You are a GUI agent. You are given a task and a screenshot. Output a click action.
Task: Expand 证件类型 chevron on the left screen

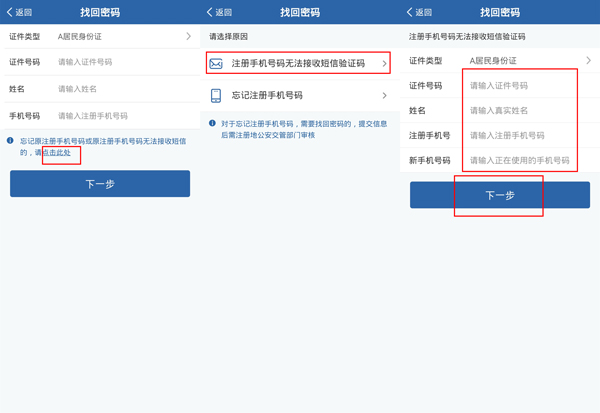[188, 36]
